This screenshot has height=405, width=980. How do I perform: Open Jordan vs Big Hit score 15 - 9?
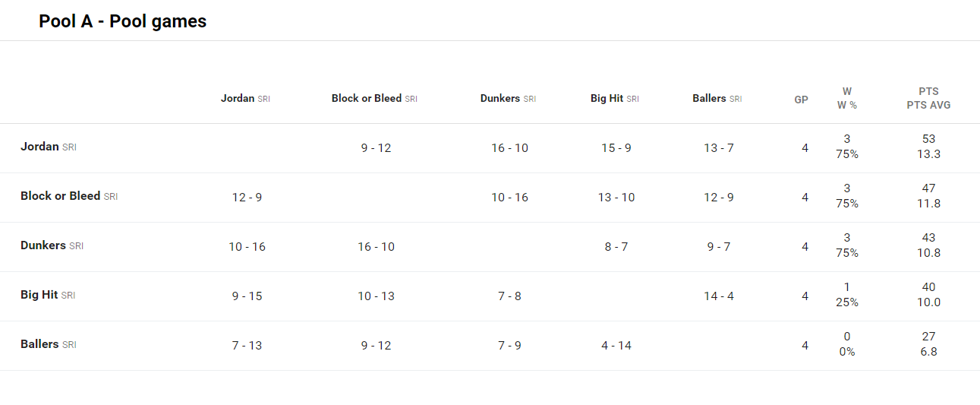pyautogui.click(x=616, y=148)
